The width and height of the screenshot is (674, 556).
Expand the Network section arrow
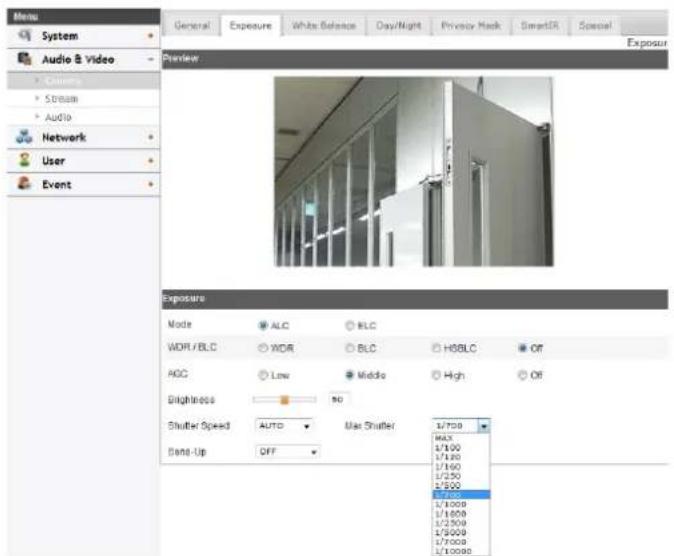[150, 137]
